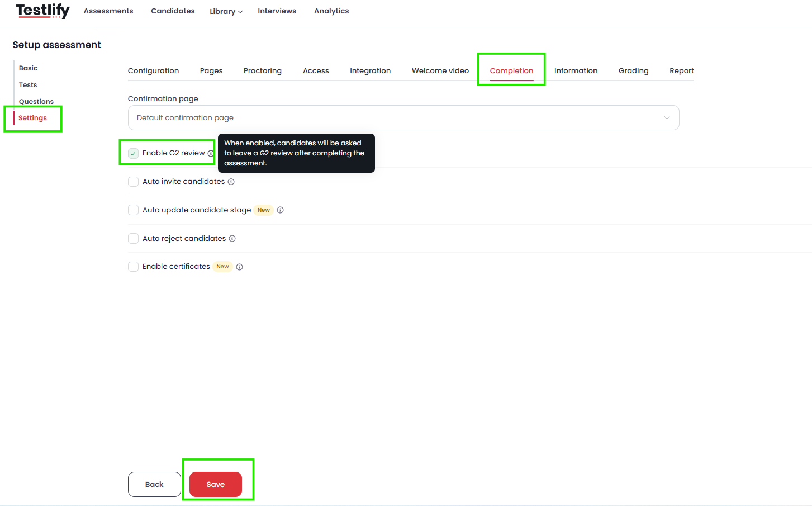This screenshot has width=812, height=506.
Task: Go to Questions in the setup sidebar
Action: coord(36,102)
